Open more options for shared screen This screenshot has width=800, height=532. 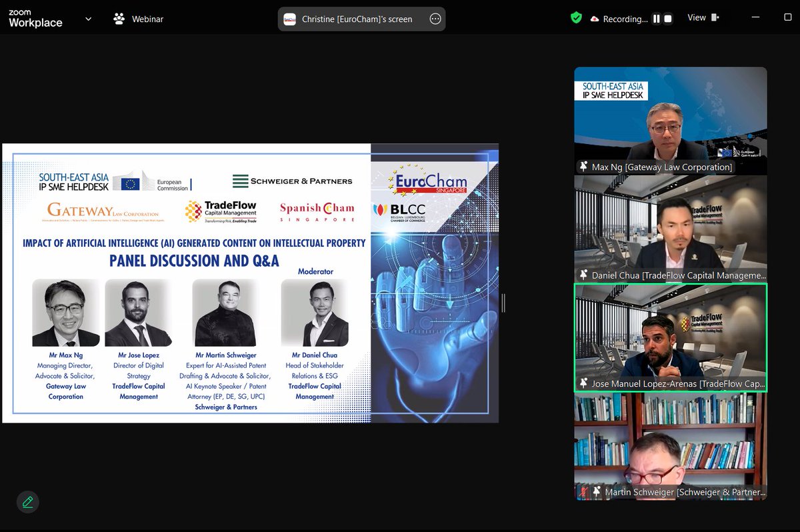[x=435, y=19]
